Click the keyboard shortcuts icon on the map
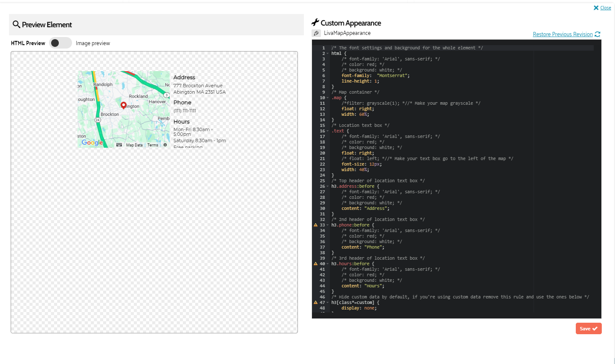 point(119,145)
